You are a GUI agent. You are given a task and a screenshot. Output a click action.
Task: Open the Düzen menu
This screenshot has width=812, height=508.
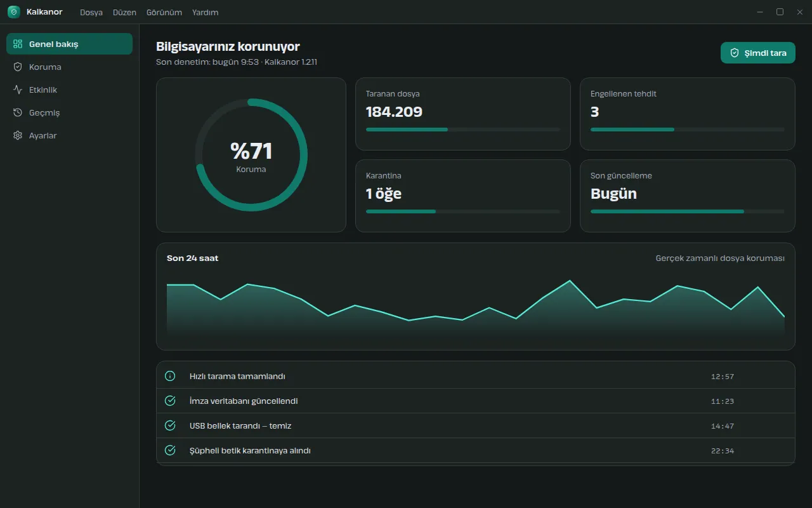[125, 12]
